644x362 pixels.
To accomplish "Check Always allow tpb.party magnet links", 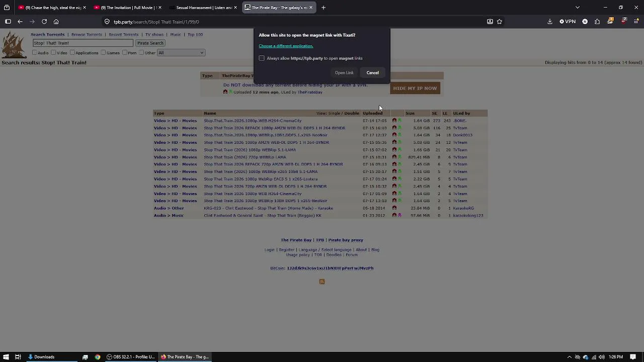I will [262, 58].
